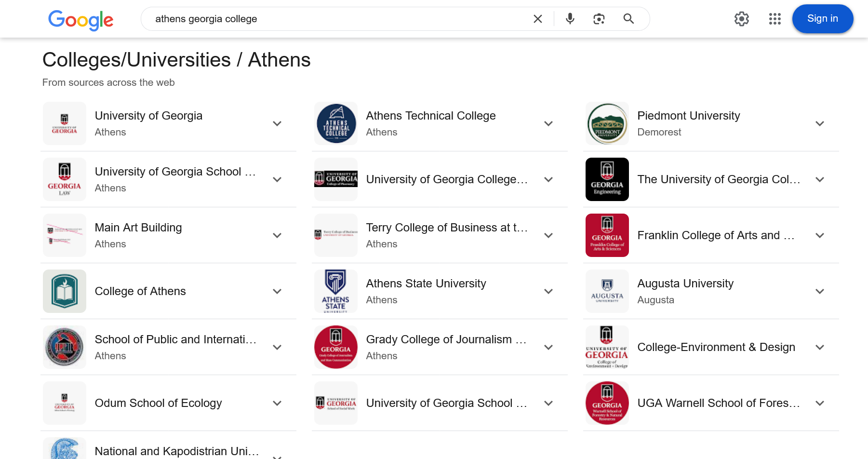Expand the Odum School of Ecology chevron
This screenshot has width=868, height=459.
tap(277, 403)
